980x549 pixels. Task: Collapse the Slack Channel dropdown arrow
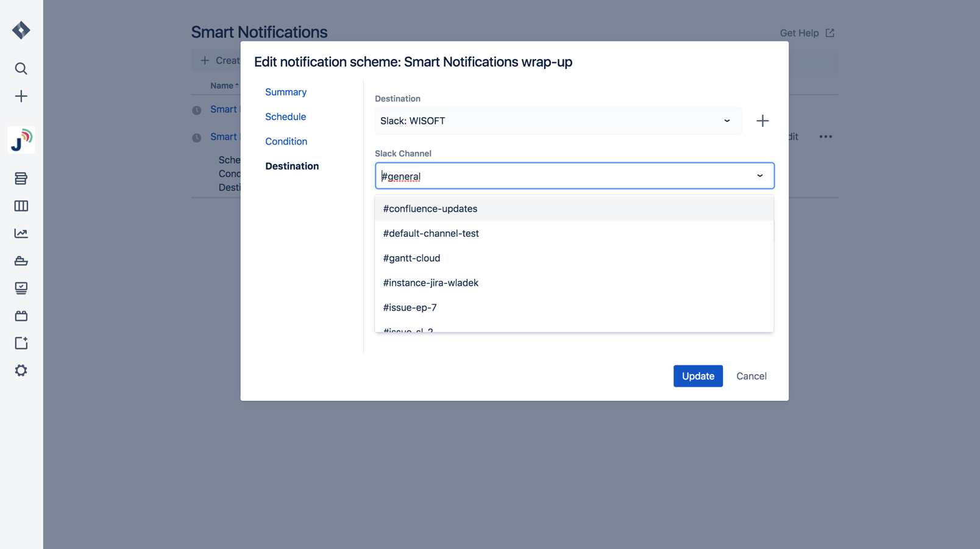click(x=760, y=176)
